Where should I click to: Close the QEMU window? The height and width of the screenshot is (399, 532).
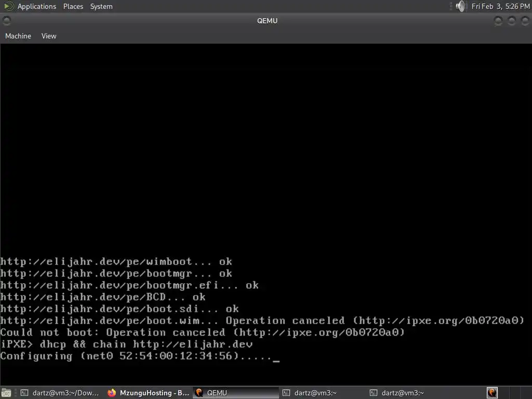tap(525, 21)
